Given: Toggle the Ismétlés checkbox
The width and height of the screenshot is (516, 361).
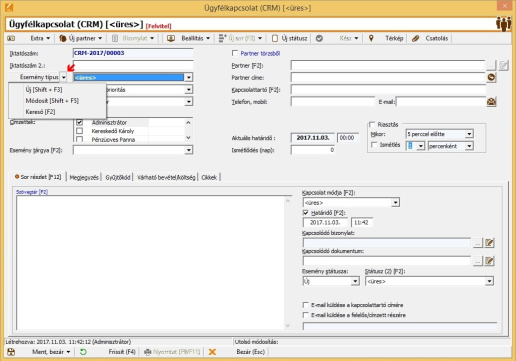Looking at the screenshot, I should [374, 145].
